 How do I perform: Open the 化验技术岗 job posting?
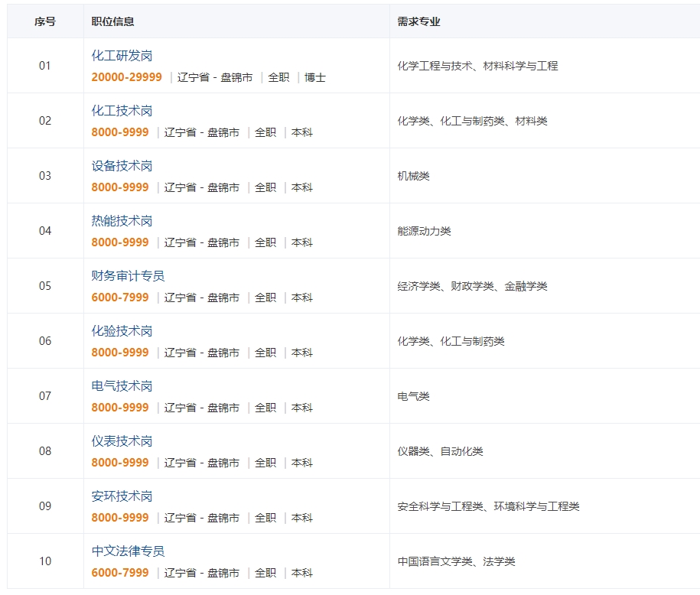[x=122, y=331]
